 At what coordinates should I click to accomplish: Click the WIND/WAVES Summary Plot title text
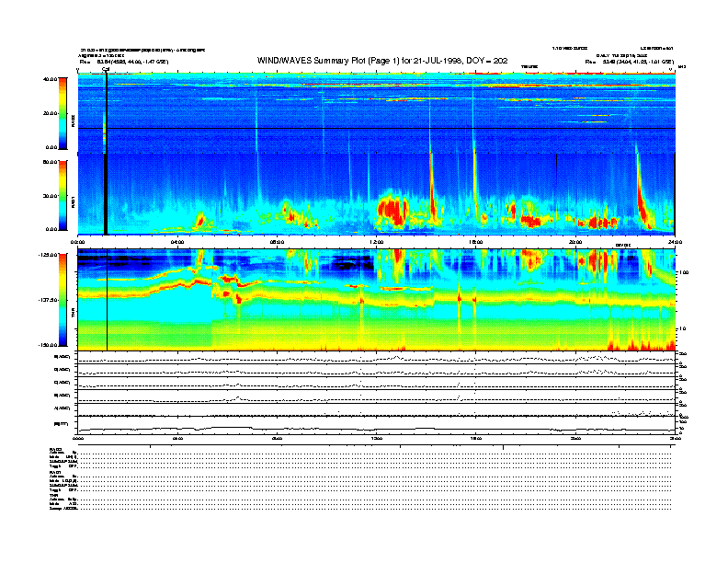[382, 61]
